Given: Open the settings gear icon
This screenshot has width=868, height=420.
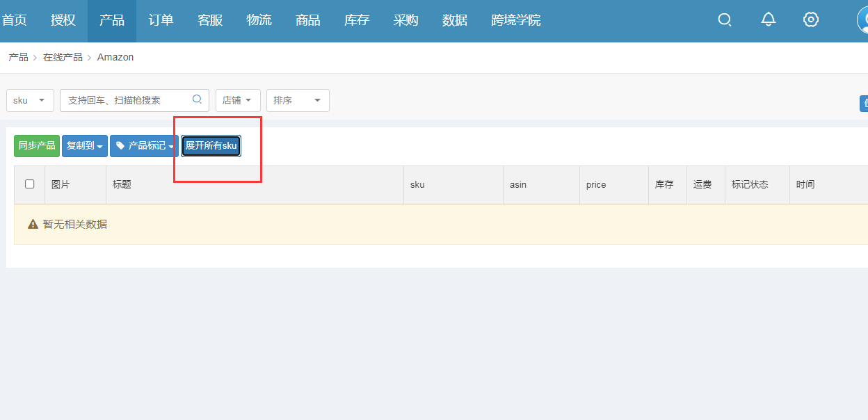Looking at the screenshot, I should tap(810, 19).
